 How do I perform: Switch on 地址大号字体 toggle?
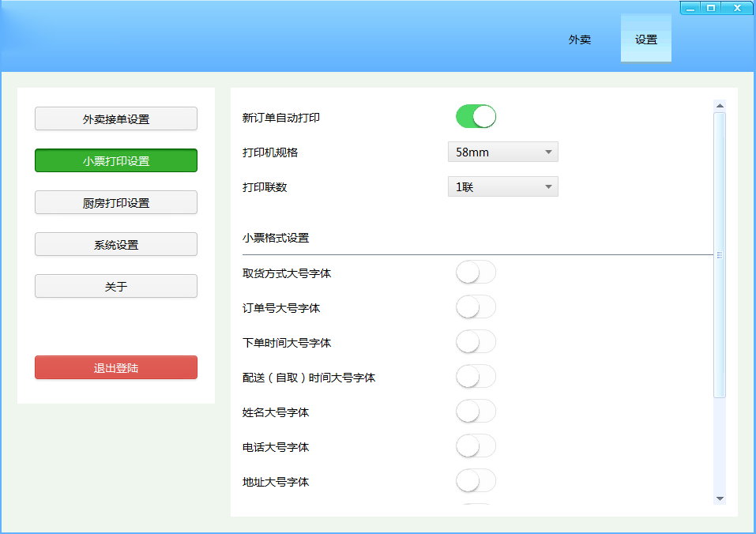pyautogui.click(x=476, y=481)
